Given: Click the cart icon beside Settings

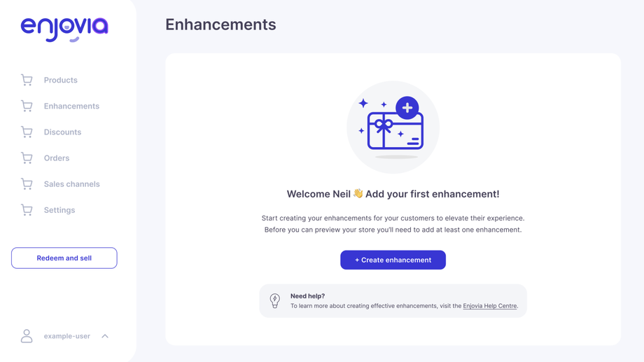Looking at the screenshot, I should [x=27, y=210].
